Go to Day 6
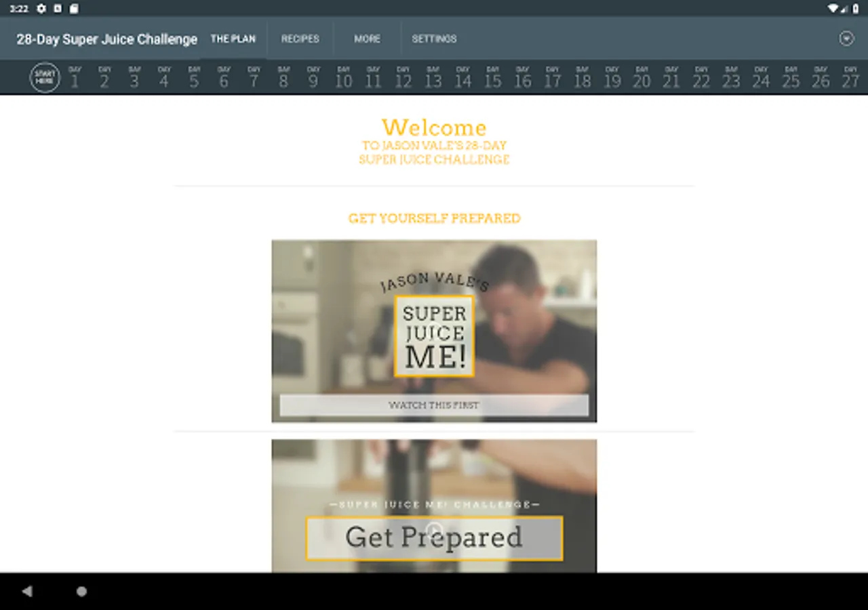This screenshot has width=868, height=610. pos(224,77)
